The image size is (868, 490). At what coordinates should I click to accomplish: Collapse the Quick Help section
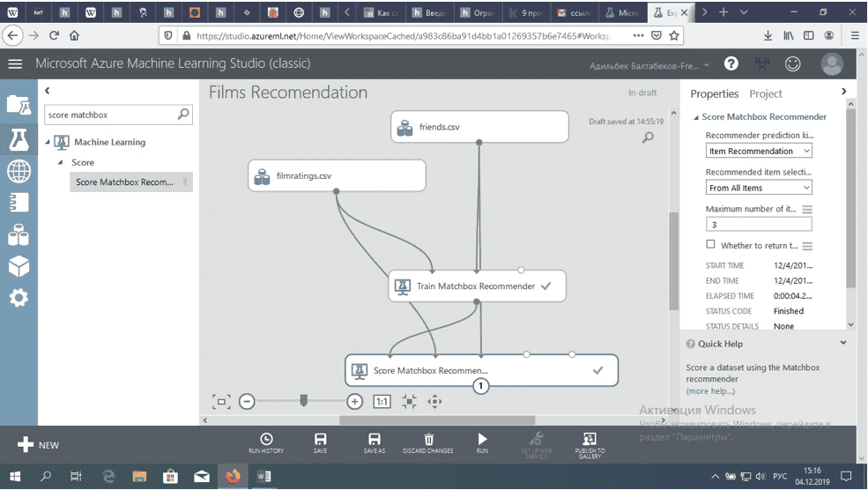pyautogui.click(x=843, y=343)
